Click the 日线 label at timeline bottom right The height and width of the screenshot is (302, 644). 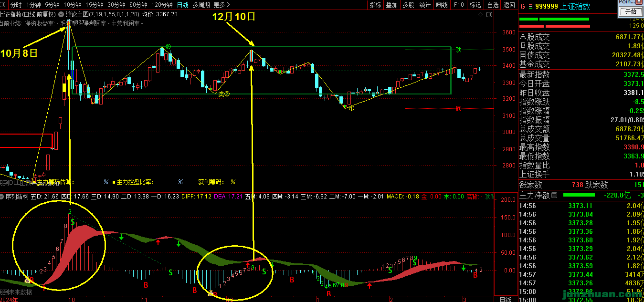point(505,299)
